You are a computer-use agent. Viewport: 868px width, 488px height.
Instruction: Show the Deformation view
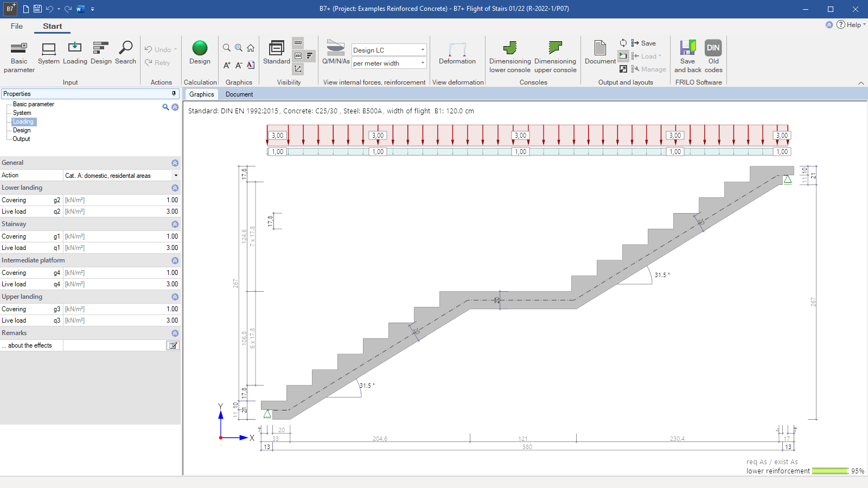click(x=457, y=53)
